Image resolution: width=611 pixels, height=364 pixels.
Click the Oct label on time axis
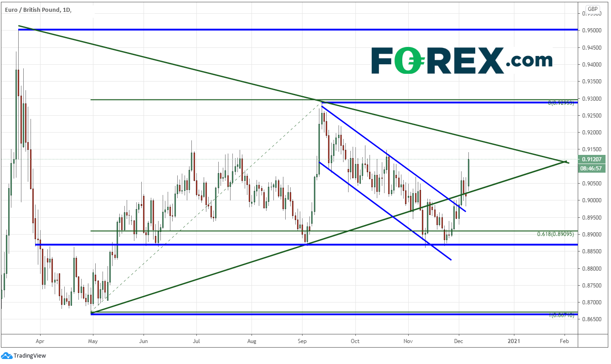(x=355, y=340)
